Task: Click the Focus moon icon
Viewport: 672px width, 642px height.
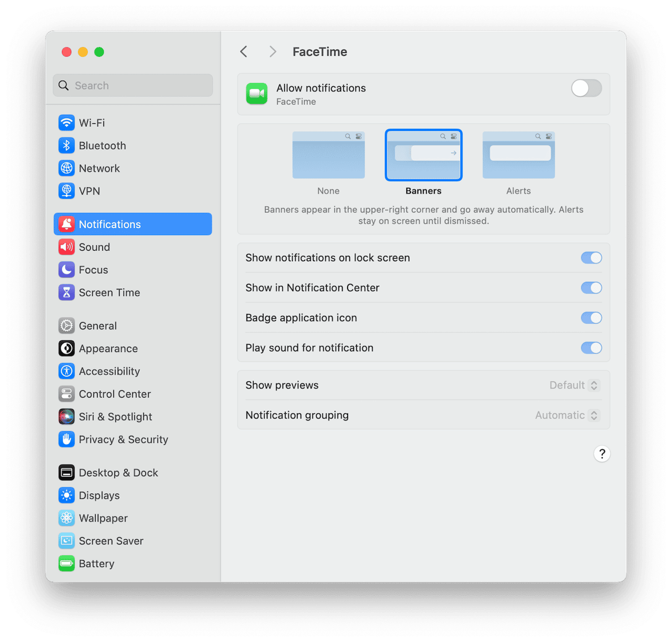Action: point(66,270)
